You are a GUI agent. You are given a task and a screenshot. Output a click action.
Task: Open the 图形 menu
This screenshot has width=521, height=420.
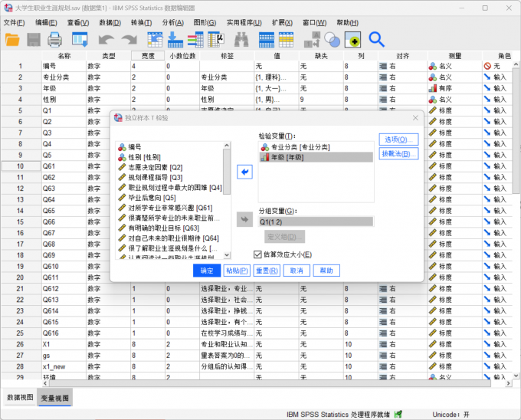[x=205, y=22]
